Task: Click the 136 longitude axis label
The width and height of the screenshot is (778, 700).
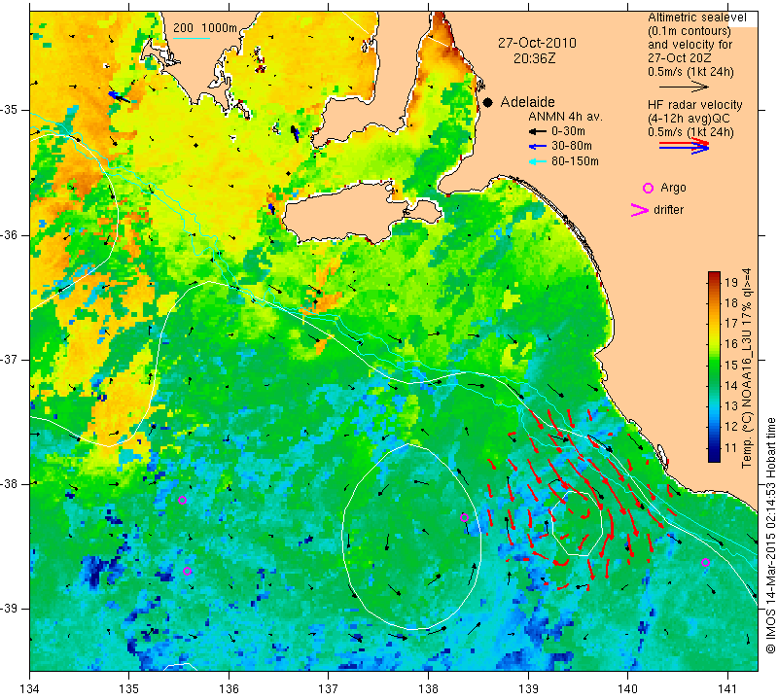Action: coord(230,689)
